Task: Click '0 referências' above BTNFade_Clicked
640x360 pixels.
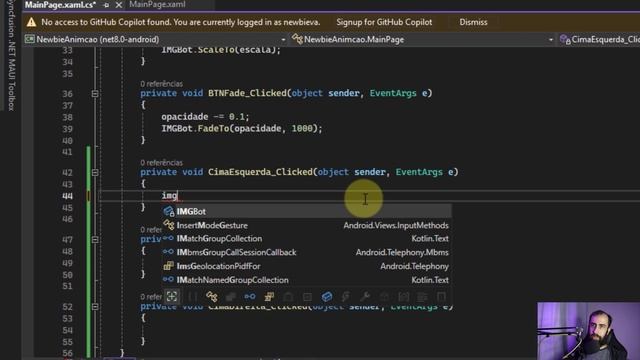Action: pyautogui.click(x=162, y=84)
